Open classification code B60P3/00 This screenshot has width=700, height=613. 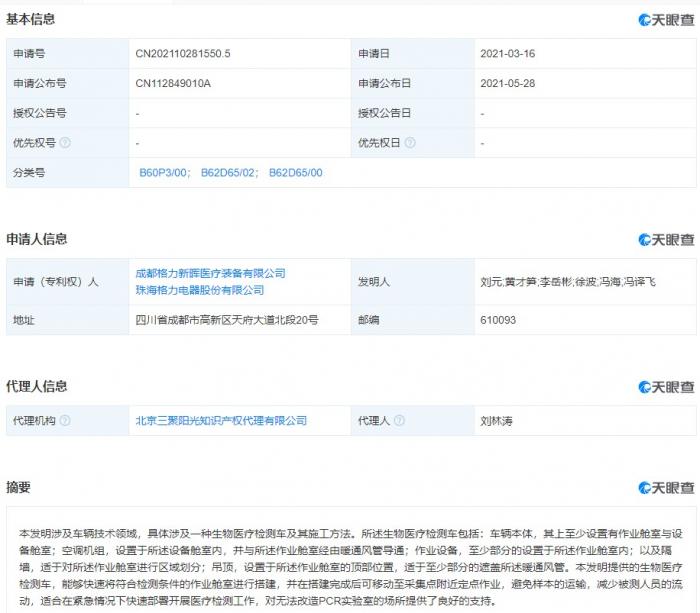pyautogui.click(x=164, y=173)
